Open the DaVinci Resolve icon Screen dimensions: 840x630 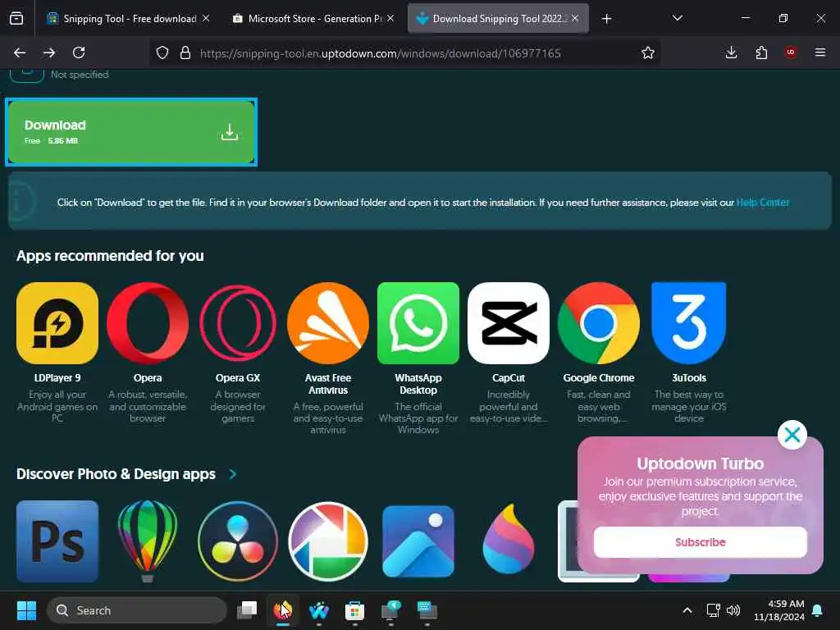click(238, 541)
